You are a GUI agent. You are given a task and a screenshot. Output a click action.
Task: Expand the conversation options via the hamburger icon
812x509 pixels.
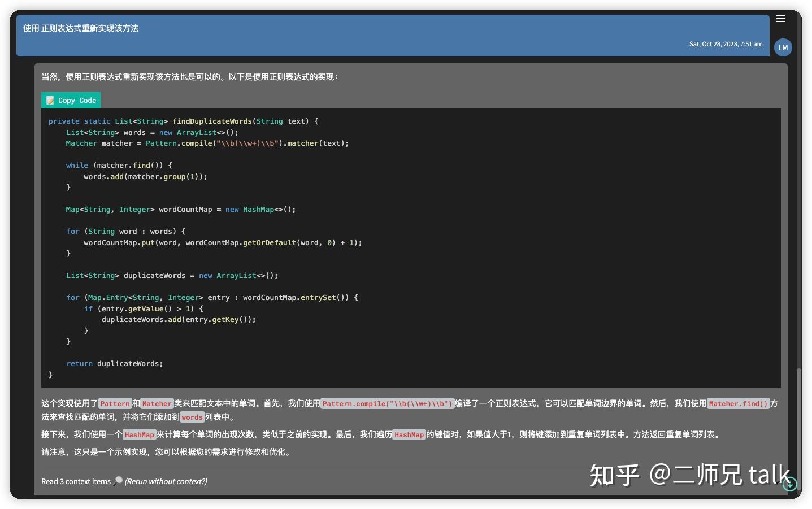click(781, 19)
